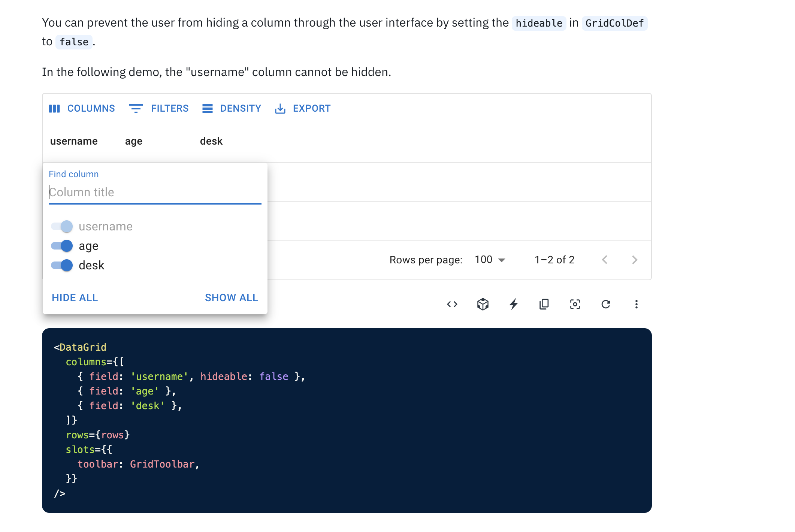The height and width of the screenshot is (532, 795).
Task: Go to next page with the right chevron
Action: (634, 259)
